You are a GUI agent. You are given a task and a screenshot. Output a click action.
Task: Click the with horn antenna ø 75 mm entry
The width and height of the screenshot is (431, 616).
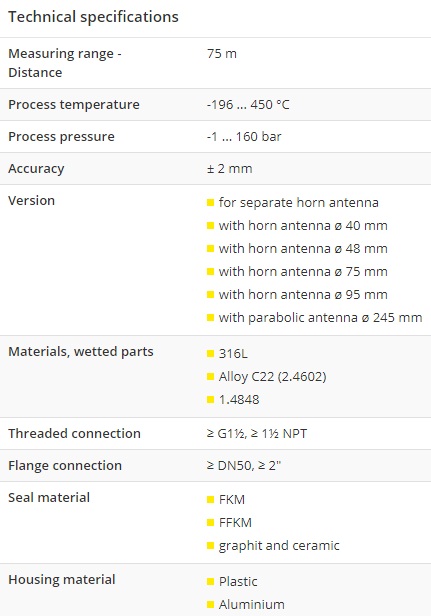[x=303, y=271]
